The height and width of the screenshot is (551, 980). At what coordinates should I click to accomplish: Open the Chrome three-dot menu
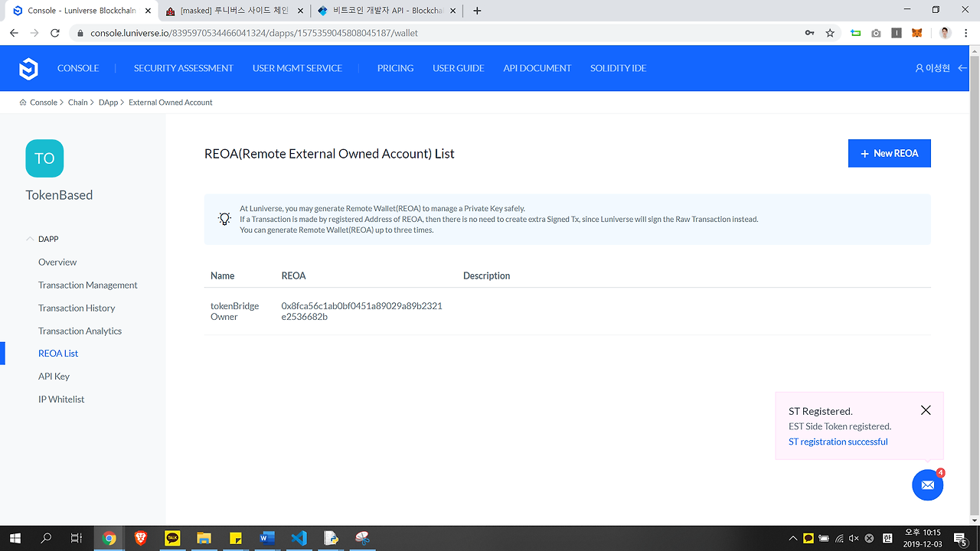click(x=965, y=33)
